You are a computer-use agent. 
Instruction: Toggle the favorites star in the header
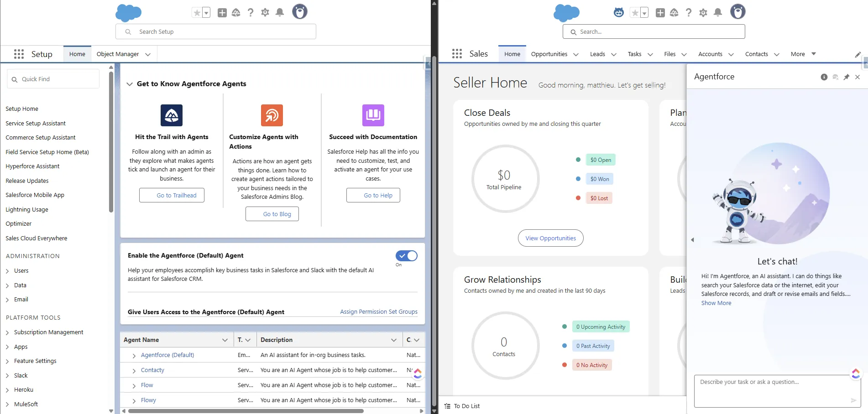coord(636,12)
